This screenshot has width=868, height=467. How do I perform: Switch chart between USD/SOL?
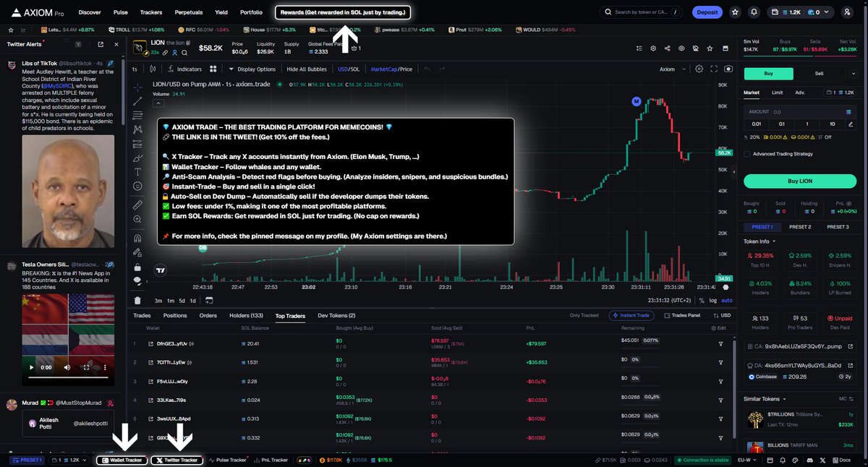pyautogui.click(x=349, y=69)
